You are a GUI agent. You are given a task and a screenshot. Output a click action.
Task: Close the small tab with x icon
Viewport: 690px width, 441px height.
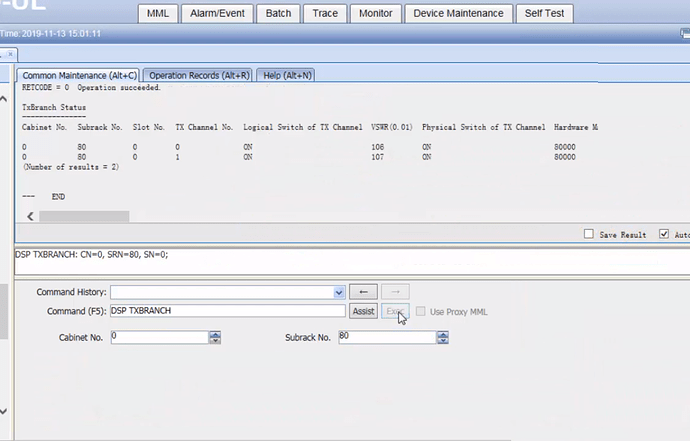click(10, 54)
